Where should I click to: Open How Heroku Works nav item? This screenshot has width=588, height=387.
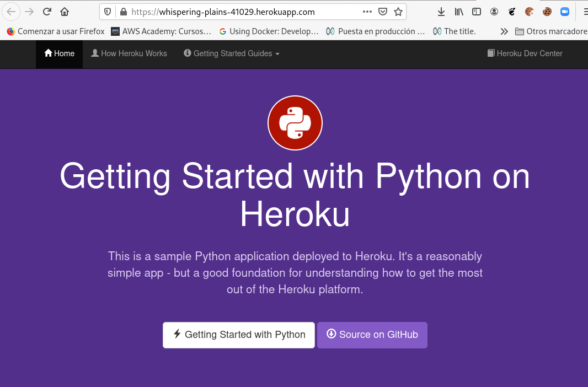(129, 53)
